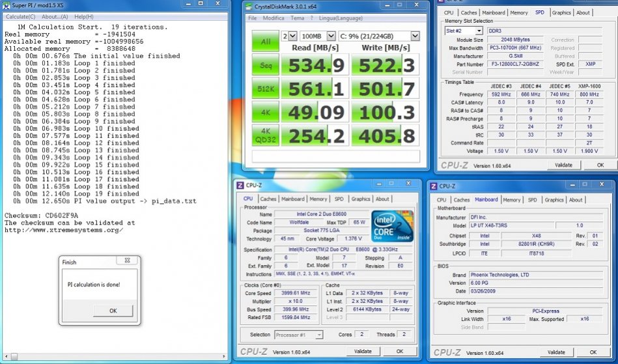The width and height of the screenshot is (618, 364).
Task: Open Lingua(Language) menu in CrystalDiskMark
Action: tap(340, 18)
